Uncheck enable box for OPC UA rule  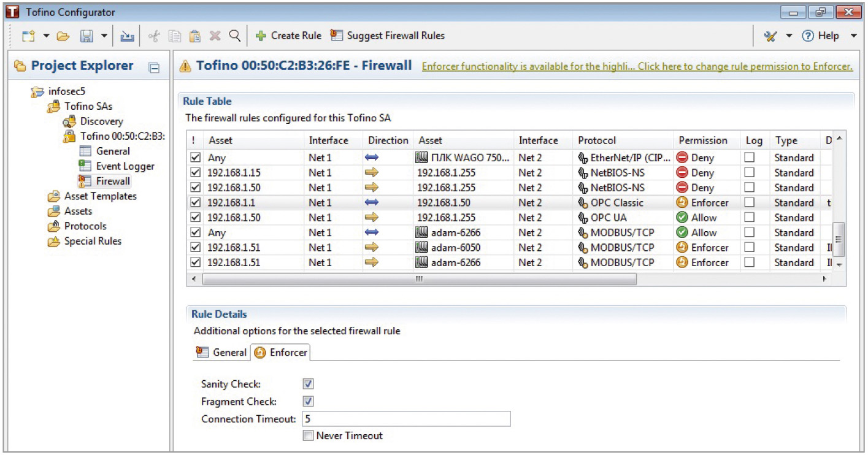point(195,217)
